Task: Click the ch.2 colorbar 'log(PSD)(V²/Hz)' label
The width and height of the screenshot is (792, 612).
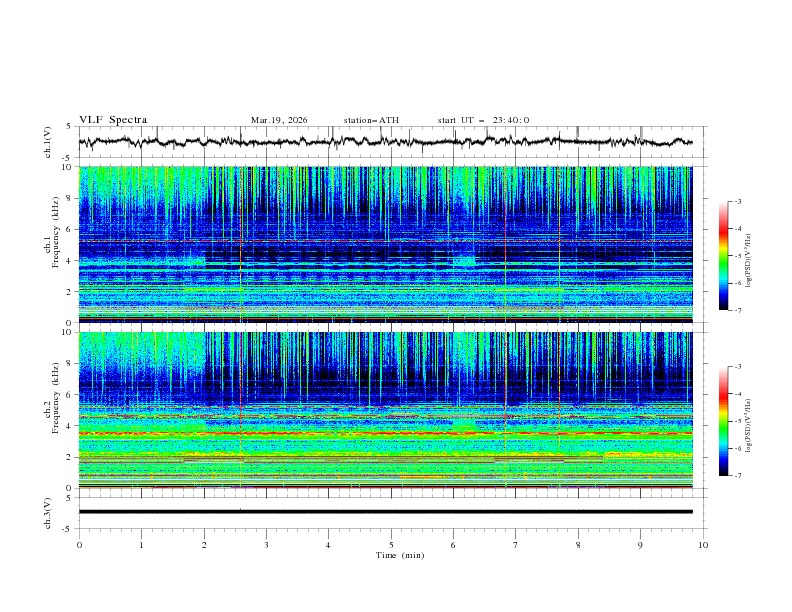Action: coord(750,425)
